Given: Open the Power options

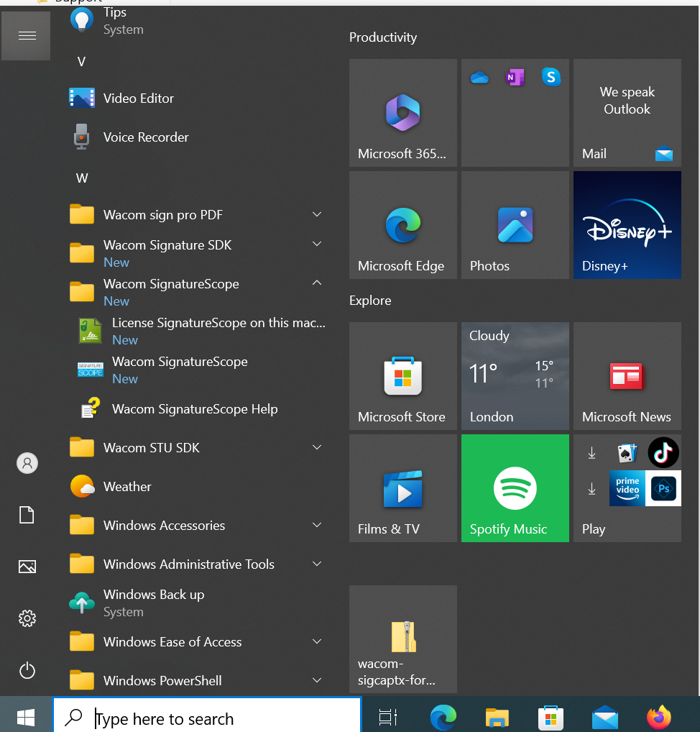Looking at the screenshot, I should 27,670.
